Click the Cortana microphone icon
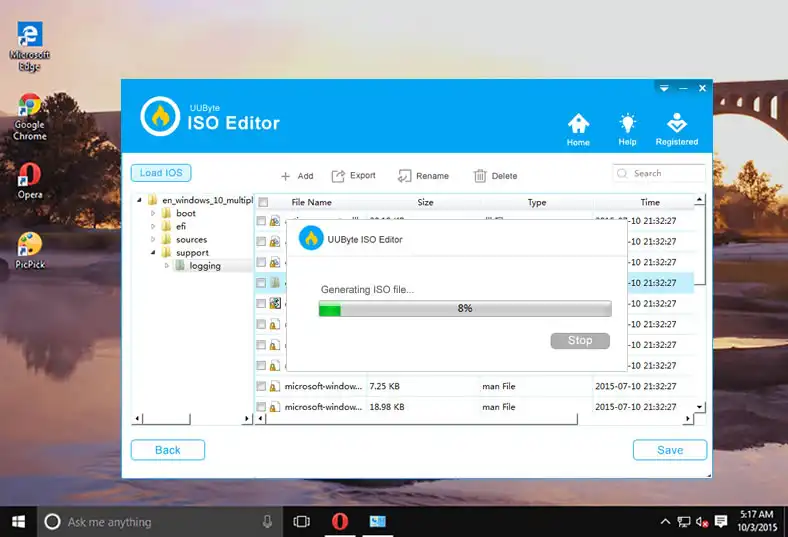Screen dimensions: 788x537 [267, 522]
